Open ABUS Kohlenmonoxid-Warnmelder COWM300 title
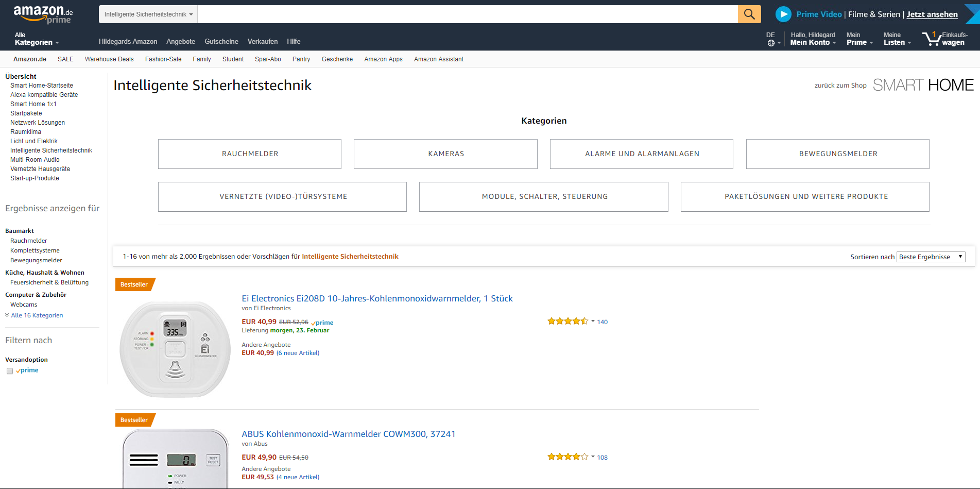This screenshot has width=980, height=489. (x=349, y=434)
